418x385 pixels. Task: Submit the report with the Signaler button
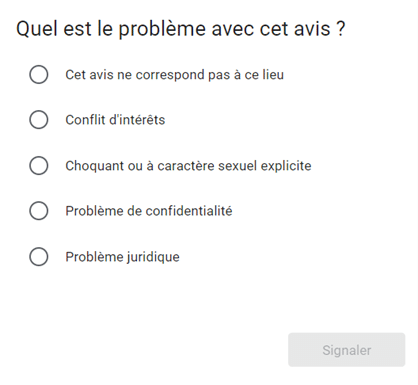[x=347, y=350]
